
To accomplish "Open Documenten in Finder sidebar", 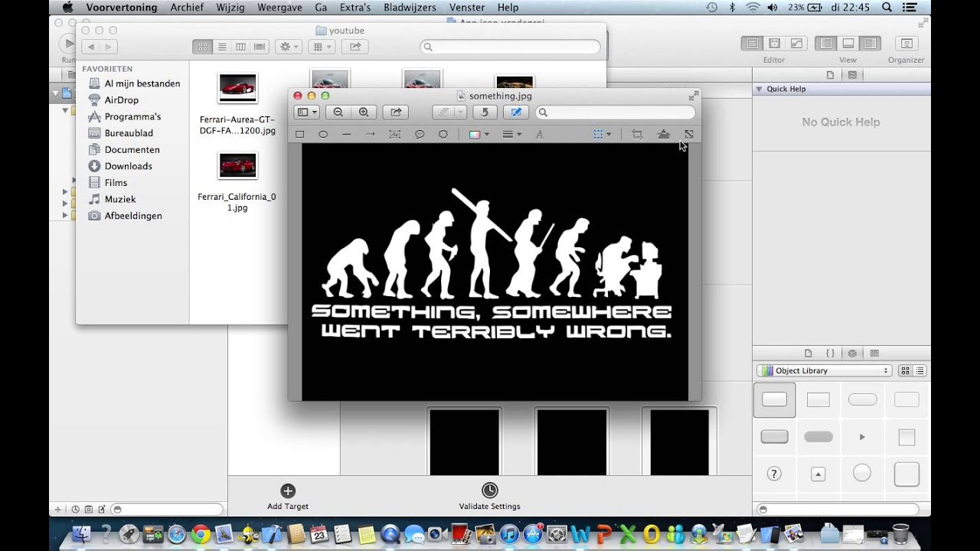I will [132, 149].
